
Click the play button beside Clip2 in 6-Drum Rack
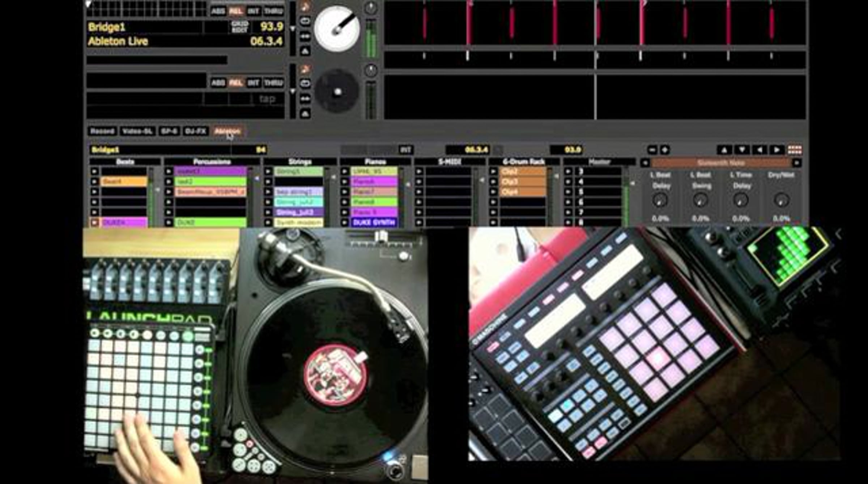pyautogui.click(x=493, y=171)
